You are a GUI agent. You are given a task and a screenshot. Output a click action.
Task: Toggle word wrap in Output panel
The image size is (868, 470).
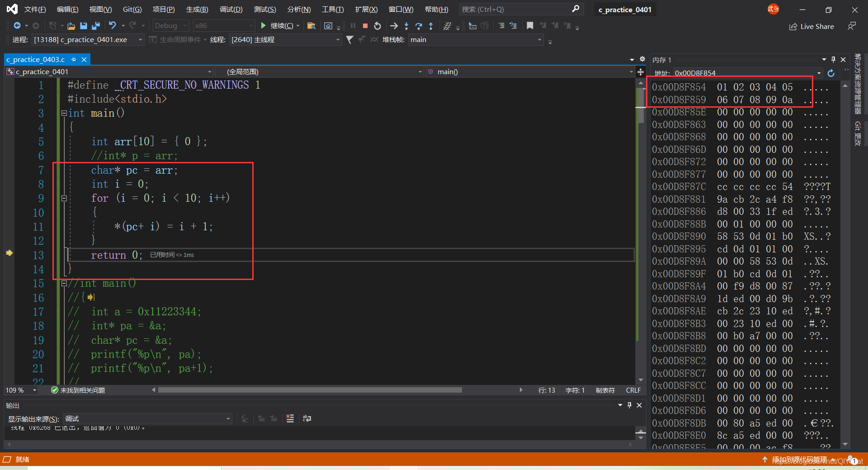307,418
